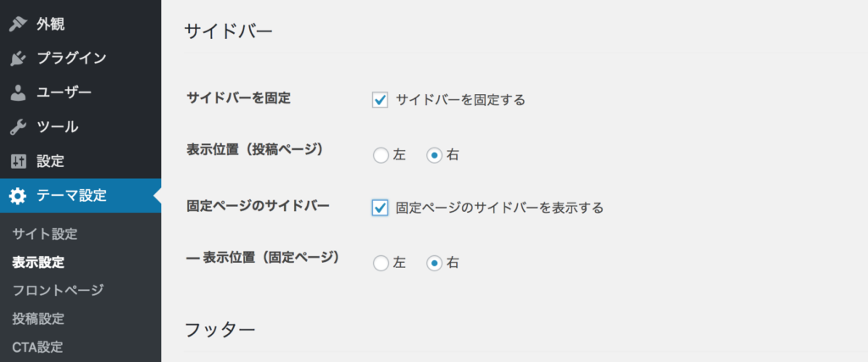
Task: Open the 投稿設定 submenu item
Action: pyautogui.click(x=38, y=319)
